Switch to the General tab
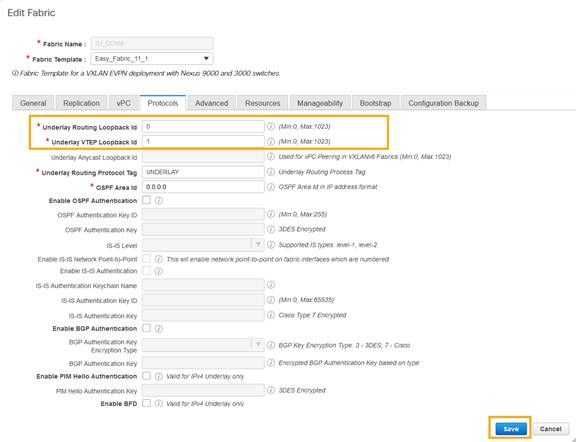 pyautogui.click(x=33, y=103)
